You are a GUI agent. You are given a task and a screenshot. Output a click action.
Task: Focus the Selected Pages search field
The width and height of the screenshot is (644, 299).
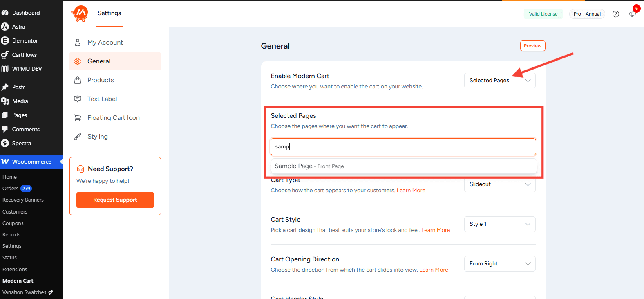403,147
